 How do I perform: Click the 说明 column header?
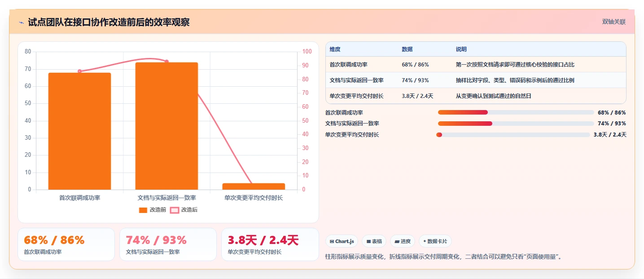(461, 49)
